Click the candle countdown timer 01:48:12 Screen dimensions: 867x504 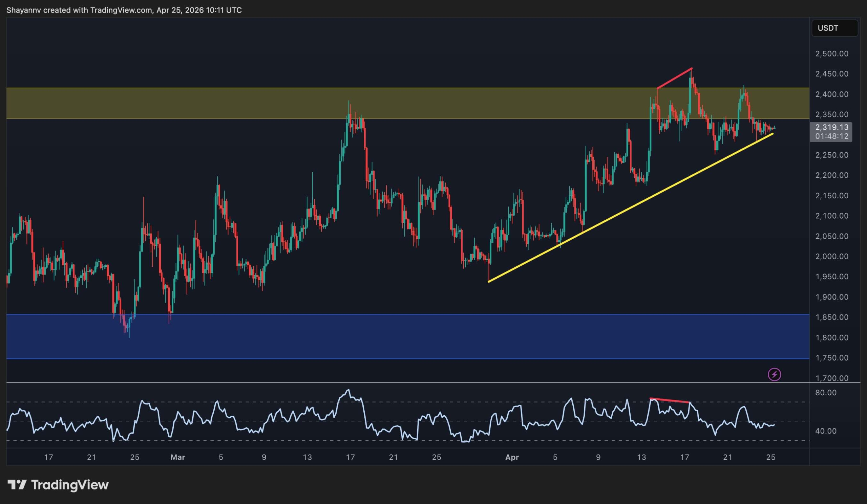(x=831, y=136)
